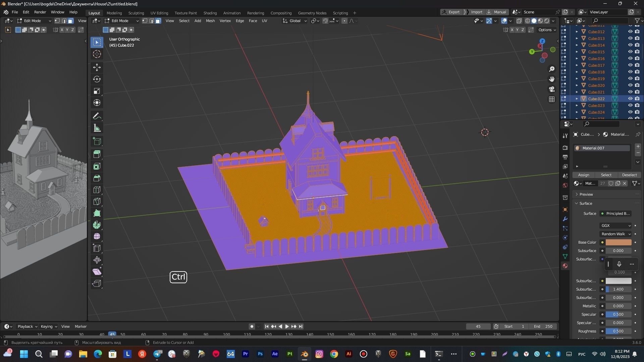
Task: Switch to the Shading workspace tab
Action: tap(210, 13)
